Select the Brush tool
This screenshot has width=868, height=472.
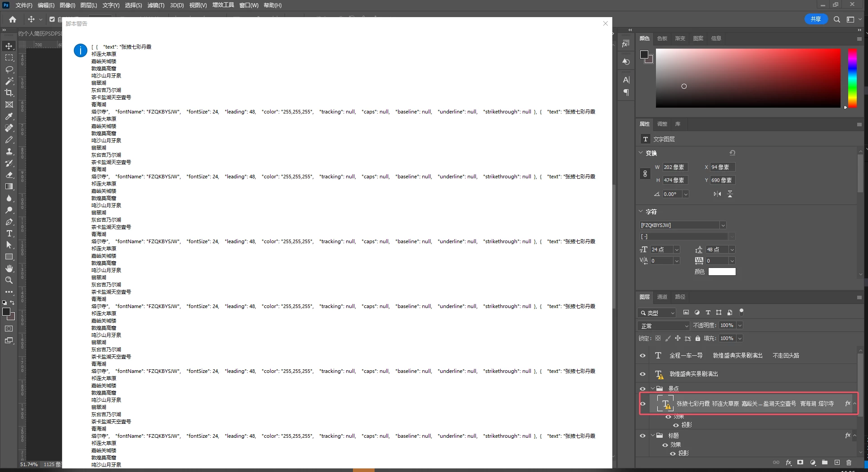[9, 140]
